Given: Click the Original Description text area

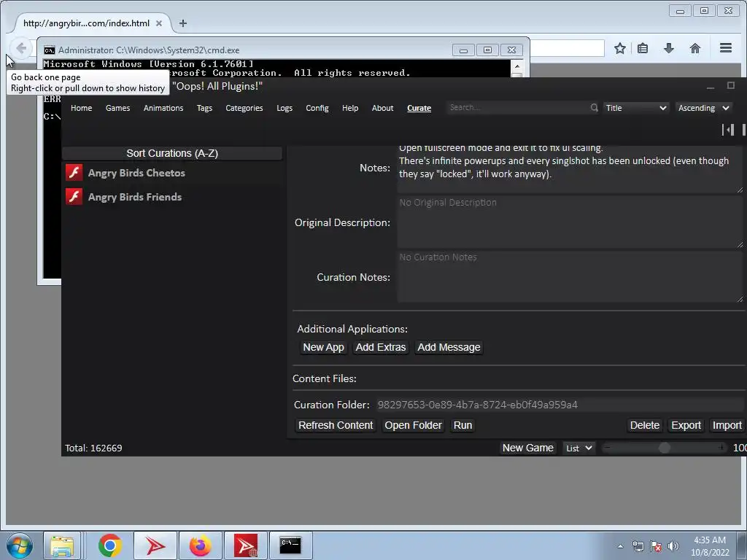Looking at the screenshot, I should pyautogui.click(x=570, y=222).
